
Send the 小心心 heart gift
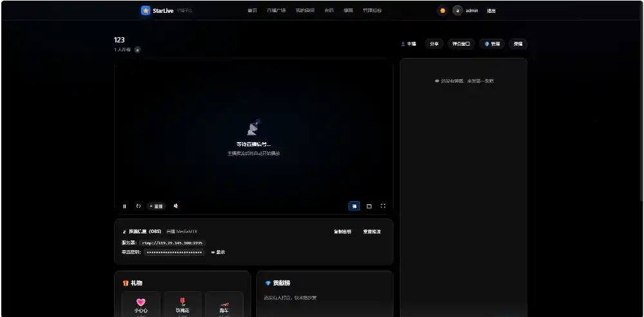[x=141, y=304]
